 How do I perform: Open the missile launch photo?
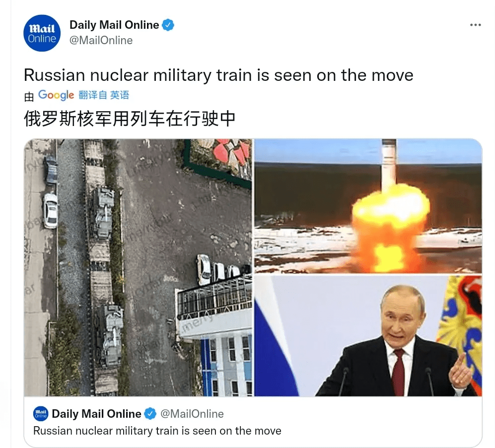[x=368, y=206]
